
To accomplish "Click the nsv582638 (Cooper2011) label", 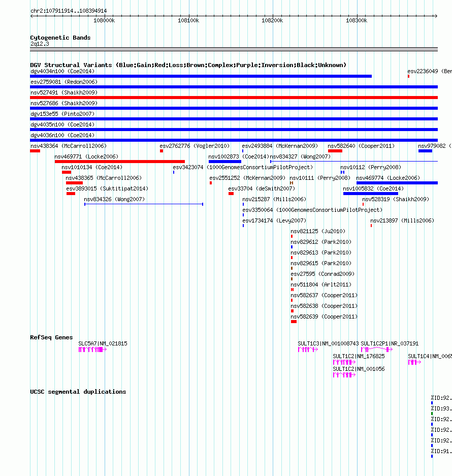I will coord(324,306).
